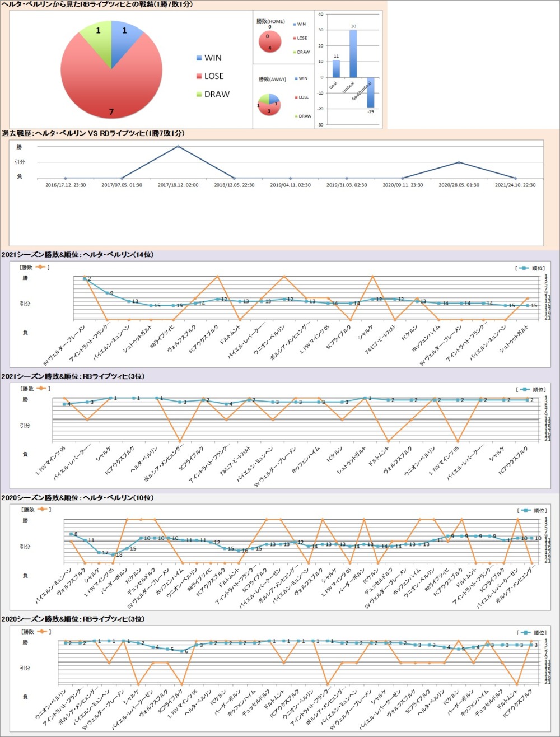560x737 pixels.
Task: Click the date label 2021/24.10. 22:30
Action: tap(515, 185)
